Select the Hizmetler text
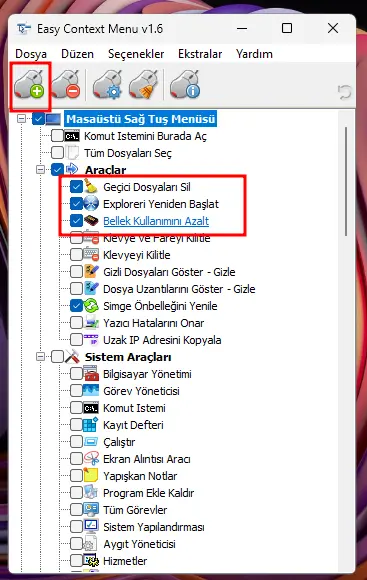Image resolution: width=367 pixels, height=580 pixels. point(125,561)
